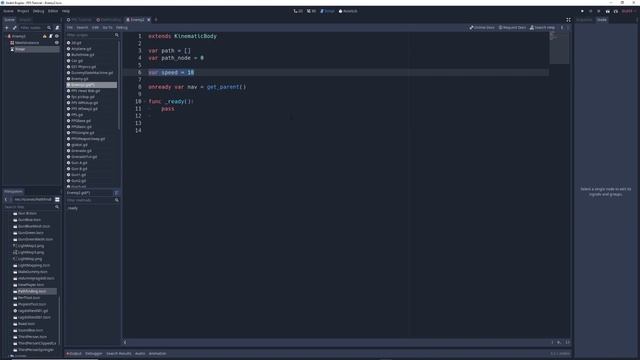
Task: Close the Enemy2 scene tab
Action: click(149, 20)
